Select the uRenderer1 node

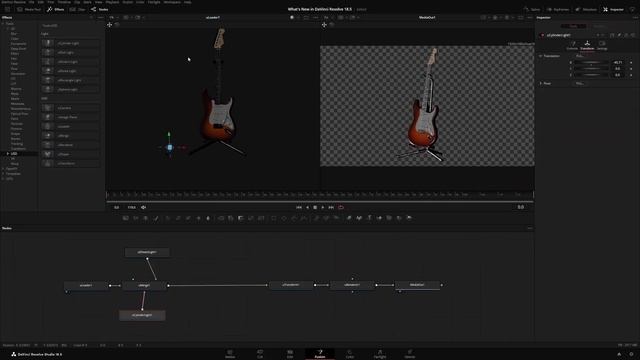352,284
